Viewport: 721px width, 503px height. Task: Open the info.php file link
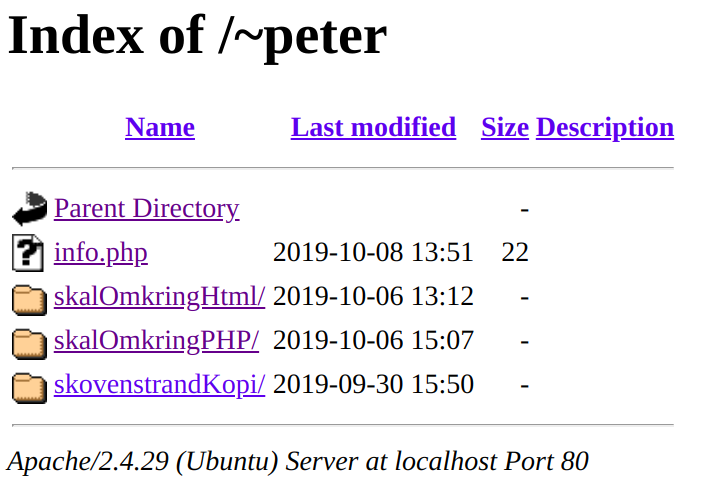(x=101, y=252)
